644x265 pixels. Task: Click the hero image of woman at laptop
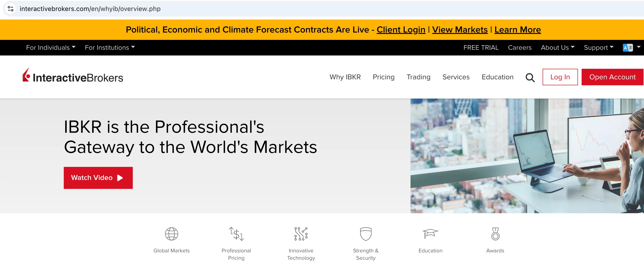click(527, 156)
